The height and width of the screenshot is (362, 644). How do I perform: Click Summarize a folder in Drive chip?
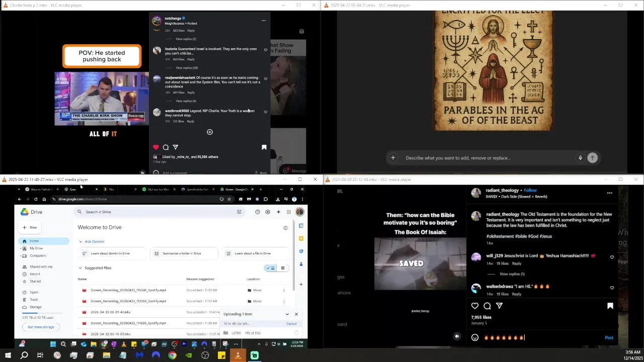pos(184,253)
